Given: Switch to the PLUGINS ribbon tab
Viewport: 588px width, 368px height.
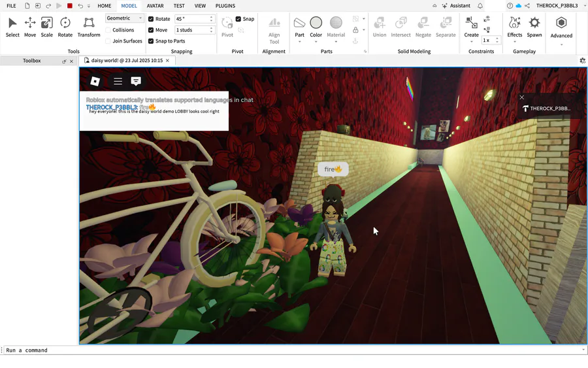Looking at the screenshot, I should pyautogui.click(x=225, y=6).
